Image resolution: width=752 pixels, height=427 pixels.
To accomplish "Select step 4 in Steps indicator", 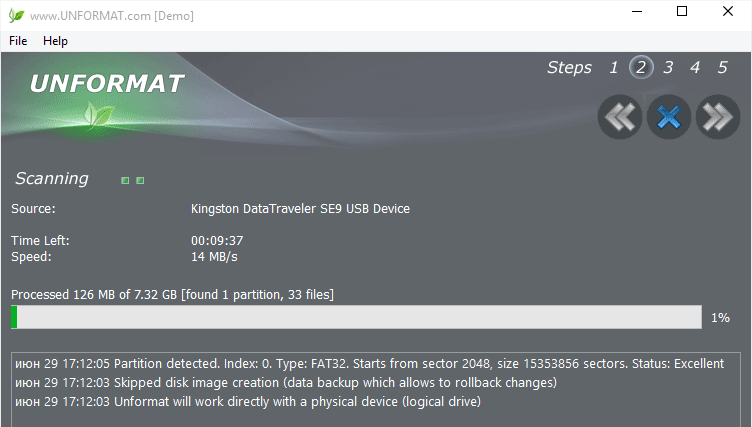I will coord(695,68).
